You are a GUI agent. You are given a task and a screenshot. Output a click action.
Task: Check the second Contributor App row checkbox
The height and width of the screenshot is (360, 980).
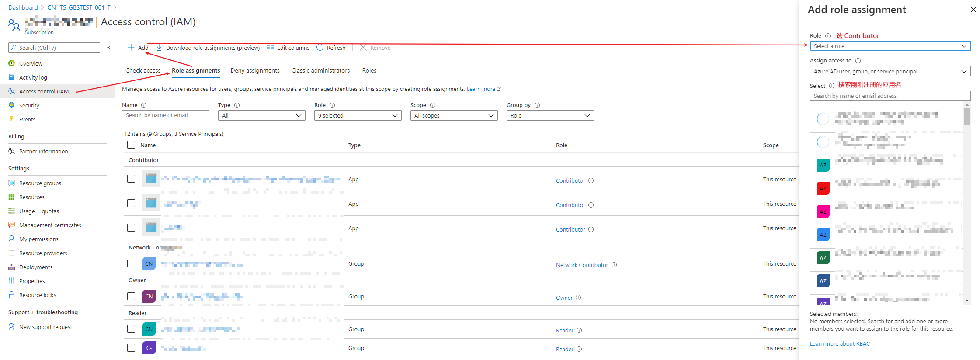[131, 203]
